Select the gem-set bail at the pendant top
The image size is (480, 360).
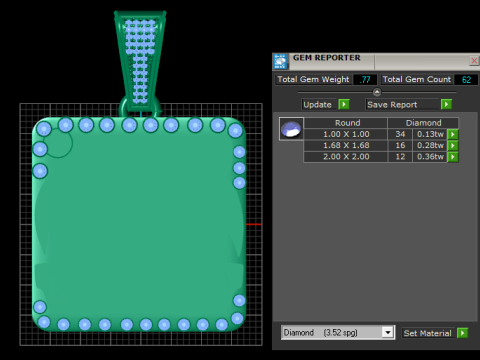[140, 60]
